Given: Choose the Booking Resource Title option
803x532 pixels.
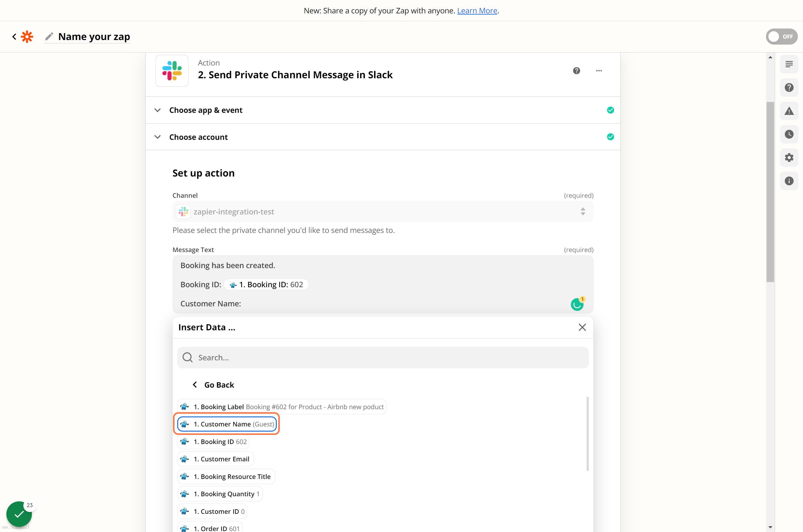Looking at the screenshot, I should 226,476.
